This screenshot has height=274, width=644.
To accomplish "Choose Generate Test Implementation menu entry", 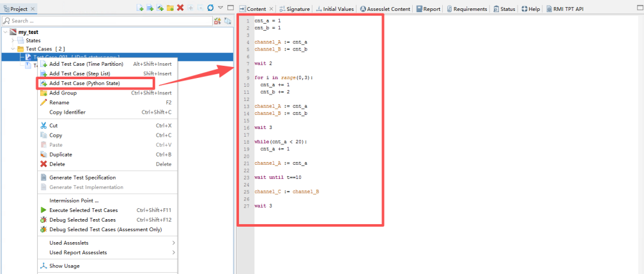I will tap(107, 187).
